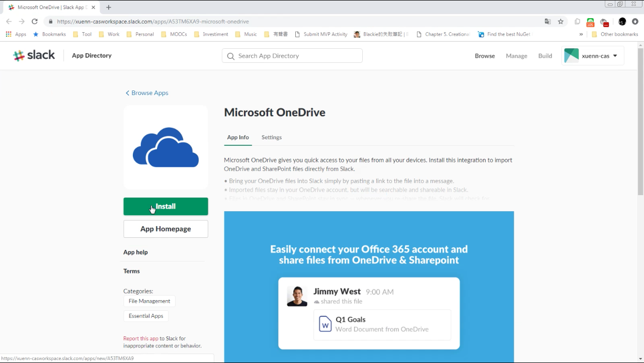The height and width of the screenshot is (363, 644).
Task: Select the Essential Apps category tag
Action: point(146,316)
